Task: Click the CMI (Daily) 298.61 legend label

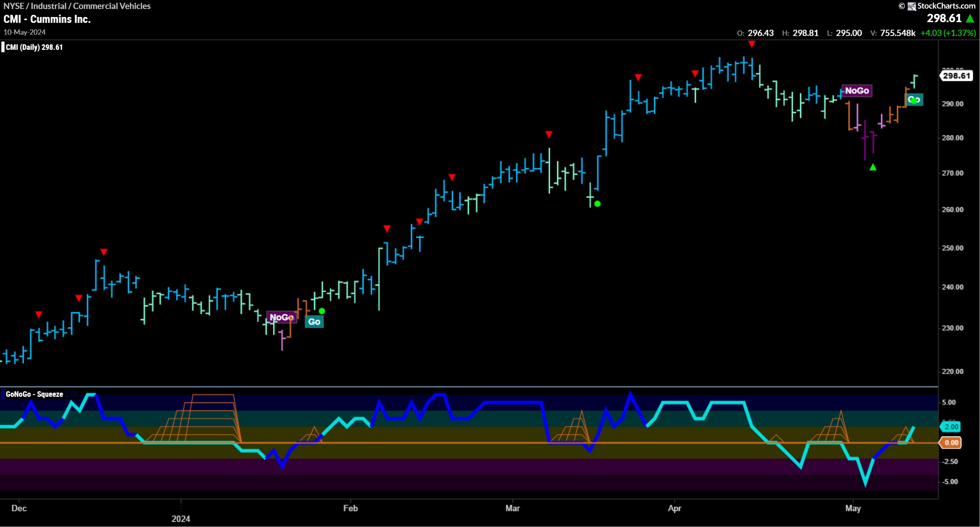Action: [x=34, y=47]
